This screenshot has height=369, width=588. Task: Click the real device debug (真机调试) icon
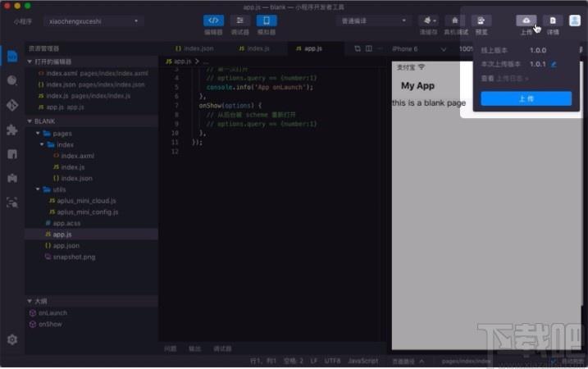(455, 20)
